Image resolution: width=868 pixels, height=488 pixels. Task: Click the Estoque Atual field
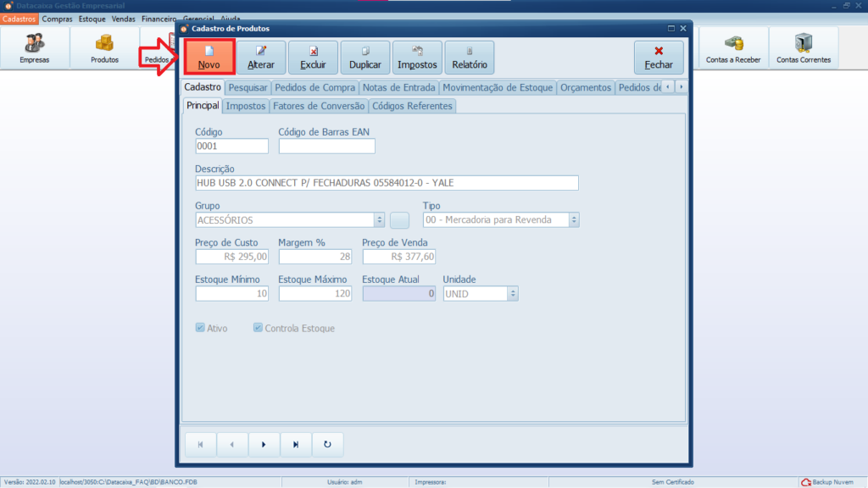(x=399, y=294)
